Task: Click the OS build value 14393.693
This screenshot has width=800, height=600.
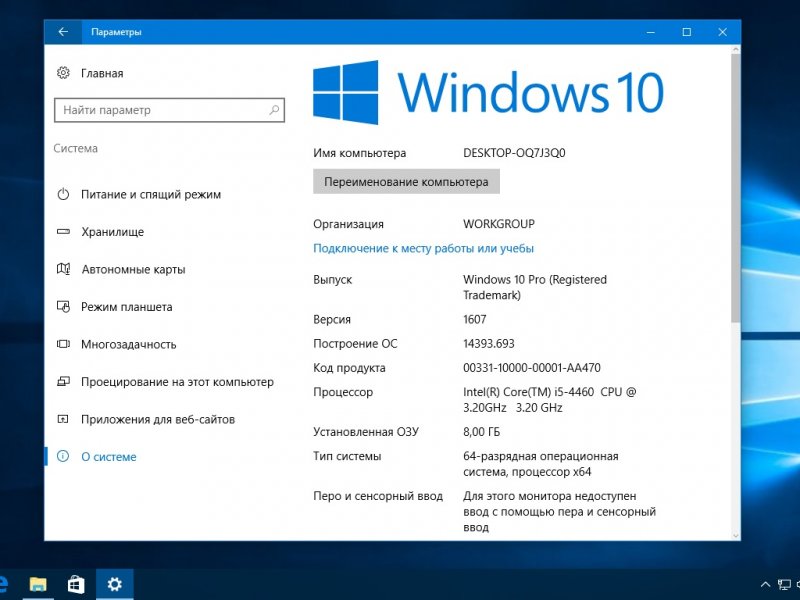Action: [x=489, y=343]
